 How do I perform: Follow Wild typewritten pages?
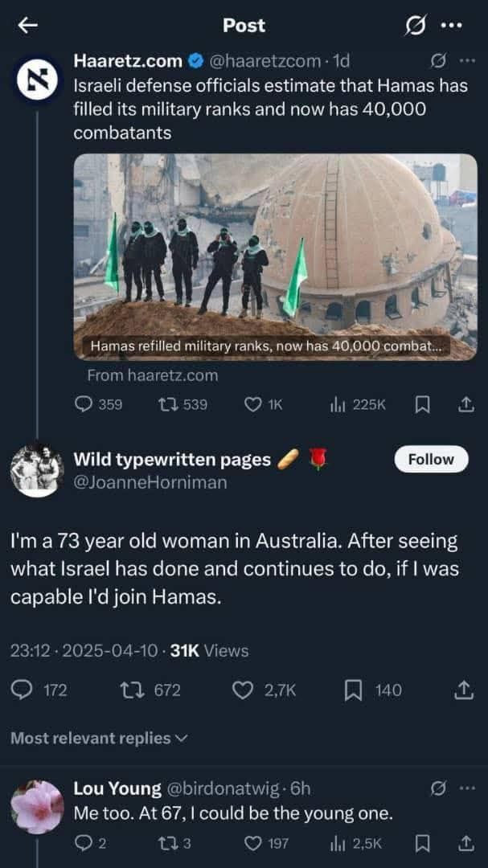coord(431,459)
